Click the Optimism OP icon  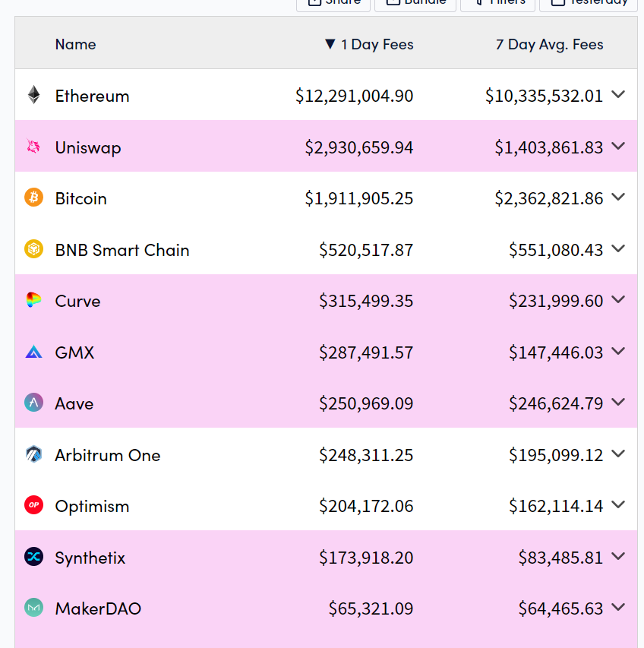34,505
